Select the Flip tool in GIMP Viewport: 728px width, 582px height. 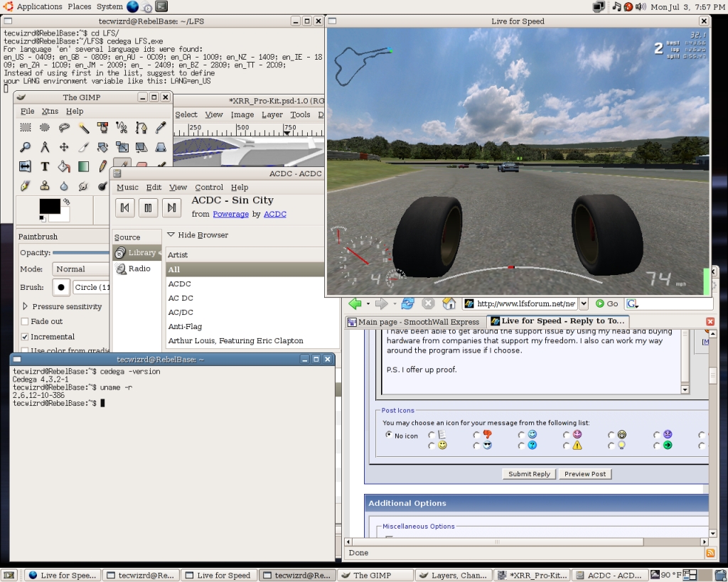25,166
